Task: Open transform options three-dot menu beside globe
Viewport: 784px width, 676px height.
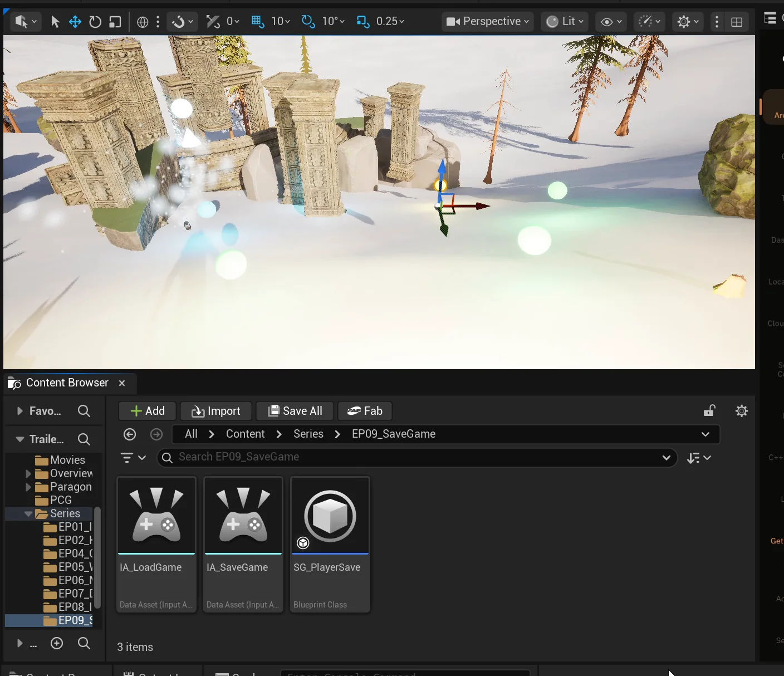Action: click(x=158, y=22)
